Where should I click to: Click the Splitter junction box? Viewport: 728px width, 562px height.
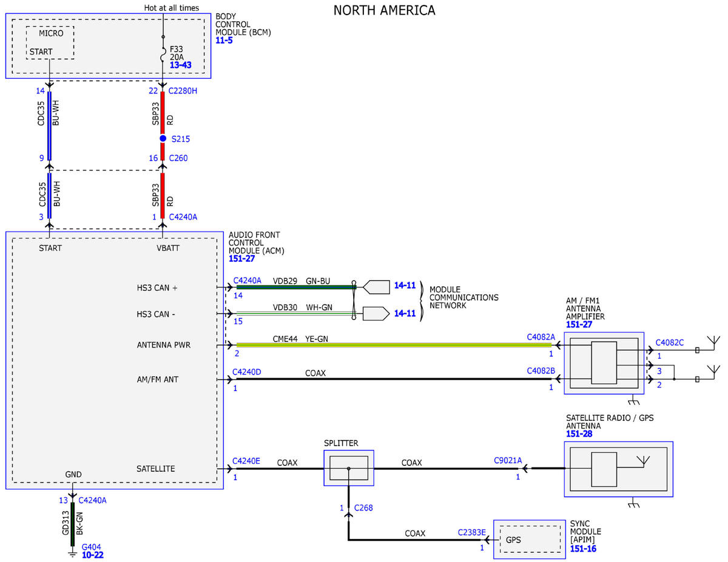tap(349, 468)
